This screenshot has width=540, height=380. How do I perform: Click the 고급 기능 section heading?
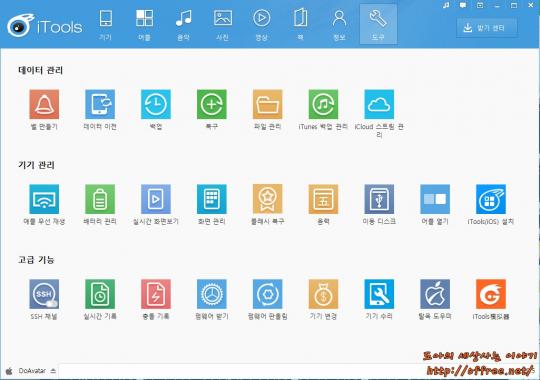tap(36, 259)
